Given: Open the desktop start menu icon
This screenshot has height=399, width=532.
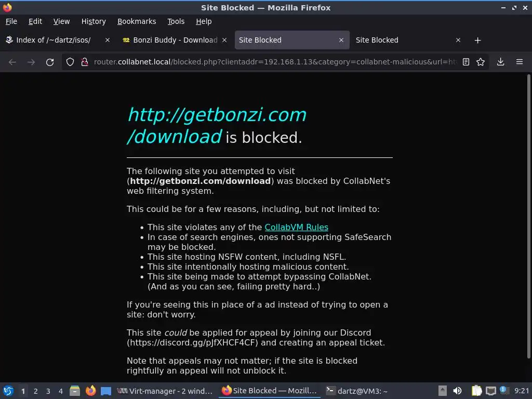Looking at the screenshot, I should coord(8,391).
